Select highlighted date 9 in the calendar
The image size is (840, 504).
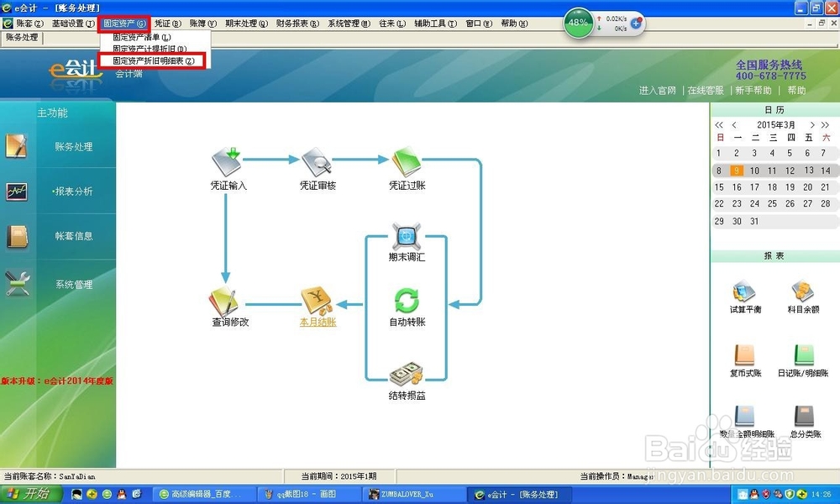(737, 171)
